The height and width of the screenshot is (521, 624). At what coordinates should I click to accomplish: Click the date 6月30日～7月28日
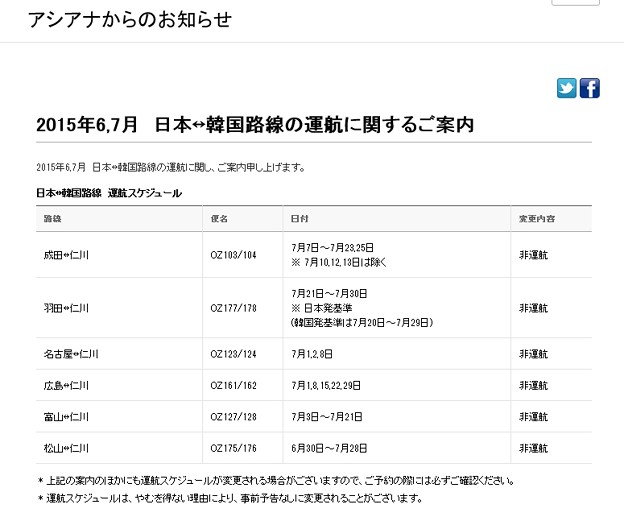pos(329,448)
